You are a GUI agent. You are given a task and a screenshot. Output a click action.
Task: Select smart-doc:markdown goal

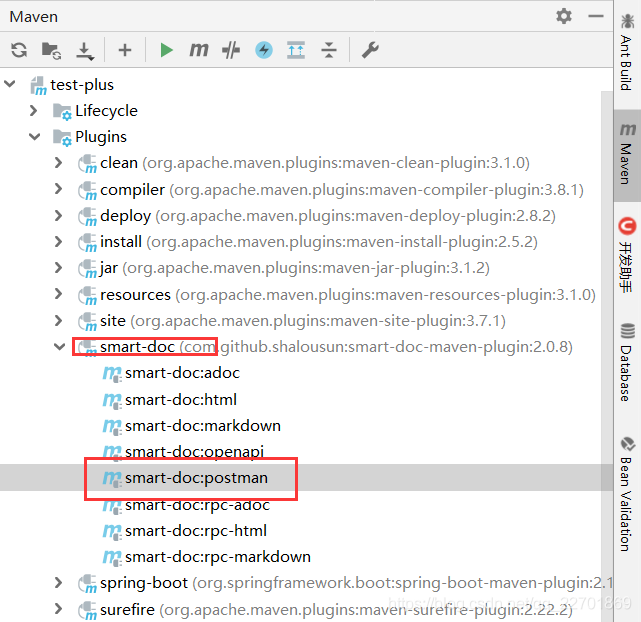tap(203, 426)
